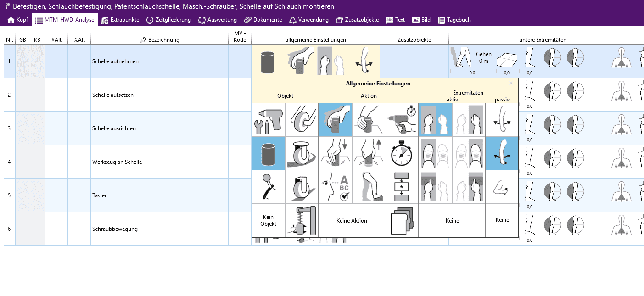
Task: Switch to the Auswertung tab
Action: pos(218,20)
